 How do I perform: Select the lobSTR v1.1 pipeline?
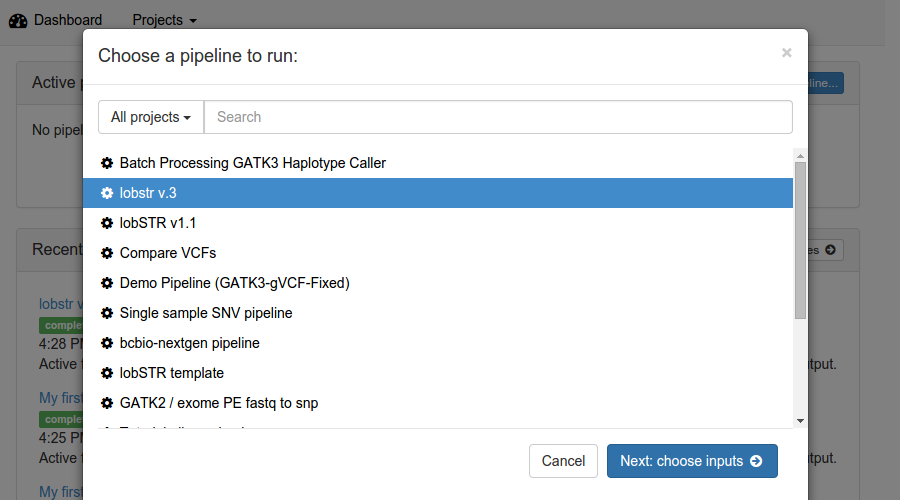point(438,223)
